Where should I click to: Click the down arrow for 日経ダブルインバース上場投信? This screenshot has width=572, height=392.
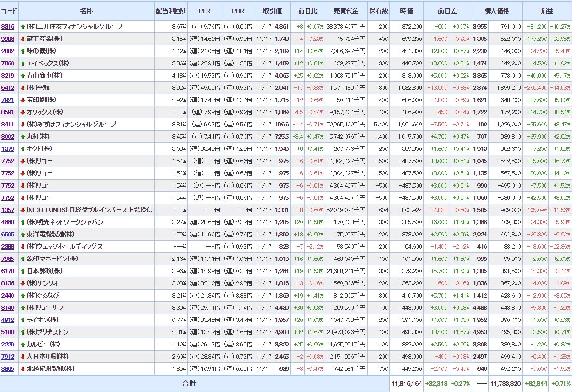coord(23,210)
